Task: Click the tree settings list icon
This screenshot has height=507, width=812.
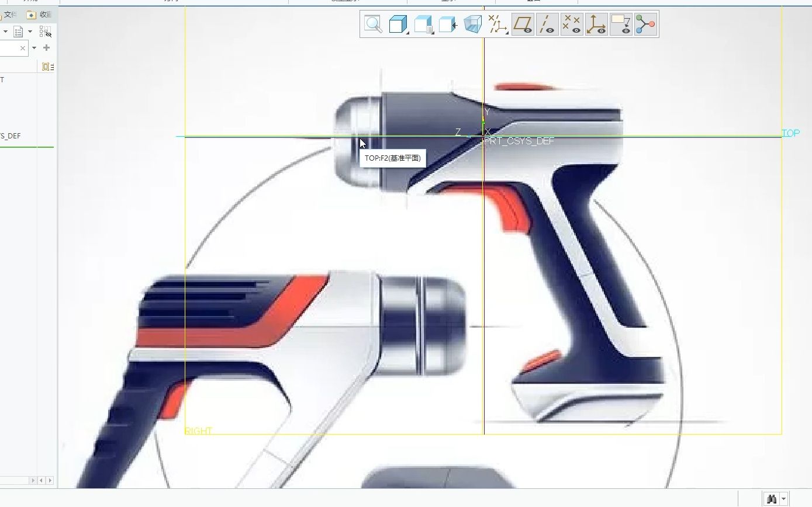Action: coord(18,32)
